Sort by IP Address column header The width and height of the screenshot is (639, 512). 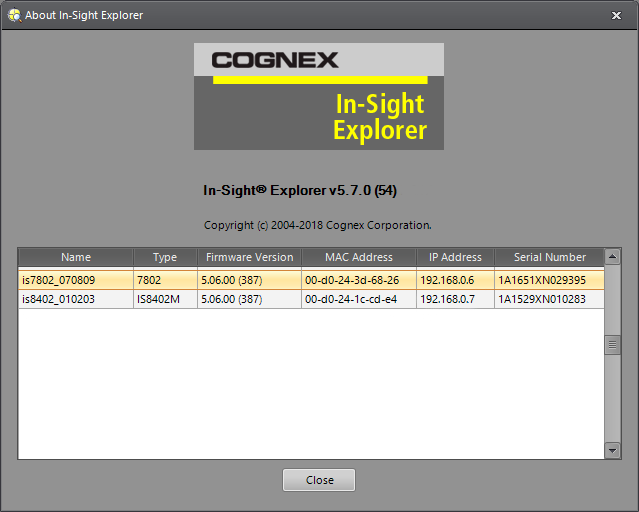coord(455,257)
